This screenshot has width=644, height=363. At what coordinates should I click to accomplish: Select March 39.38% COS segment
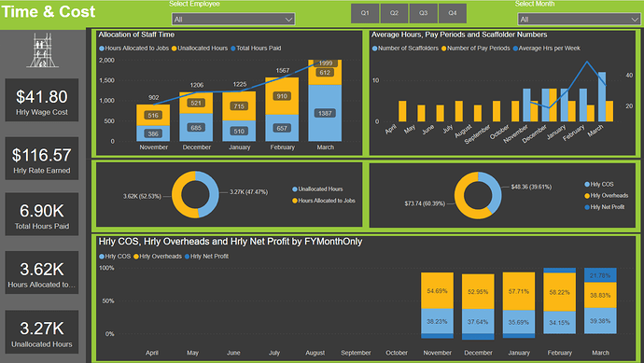(600, 321)
